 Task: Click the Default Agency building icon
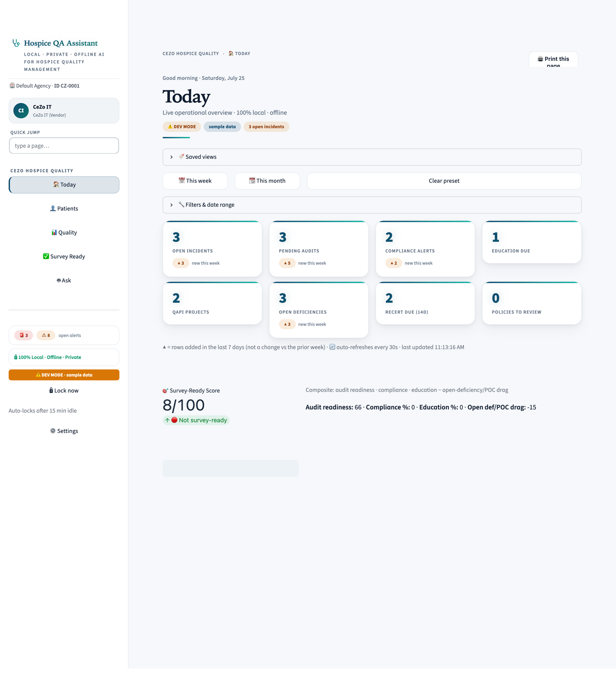click(x=12, y=86)
